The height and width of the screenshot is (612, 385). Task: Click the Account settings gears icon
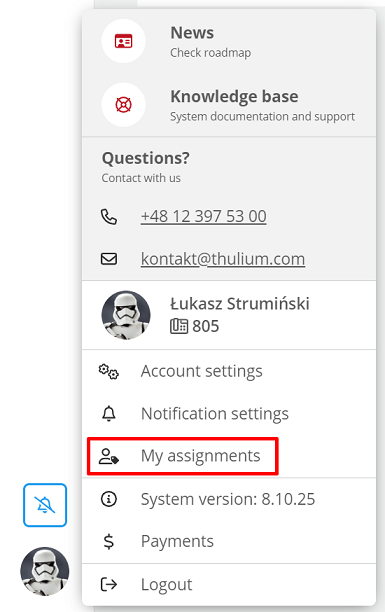pyautogui.click(x=109, y=371)
